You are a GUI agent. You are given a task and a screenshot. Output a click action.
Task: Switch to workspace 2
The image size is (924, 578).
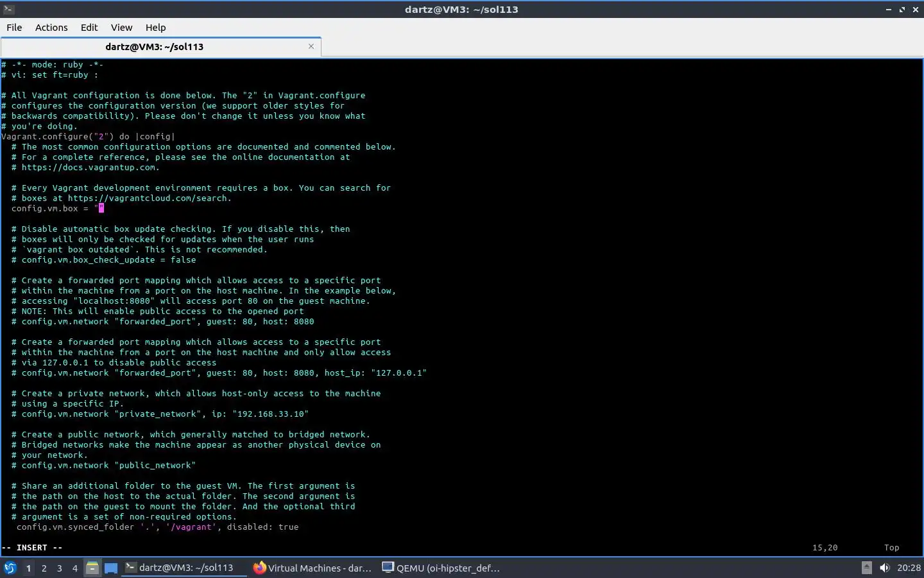point(44,568)
